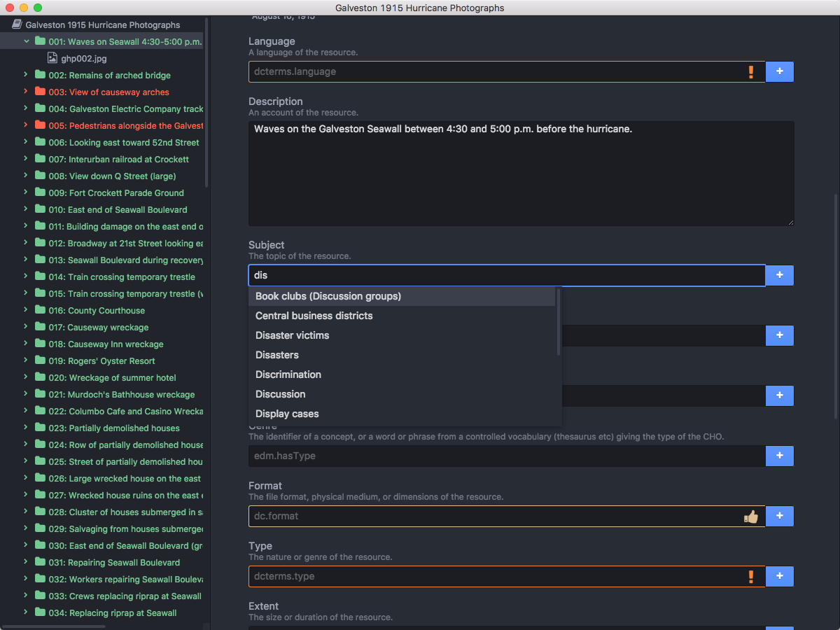Click the warning icon in Type field

point(751,577)
